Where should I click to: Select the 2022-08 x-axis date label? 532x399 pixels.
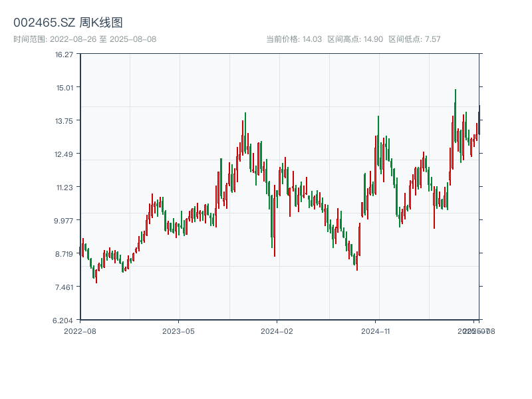pos(80,331)
